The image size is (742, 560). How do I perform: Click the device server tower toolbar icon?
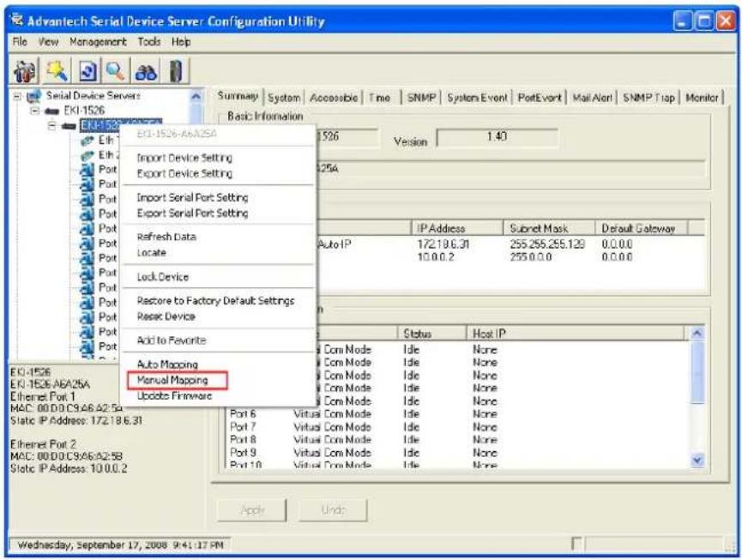tap(176, 72)
